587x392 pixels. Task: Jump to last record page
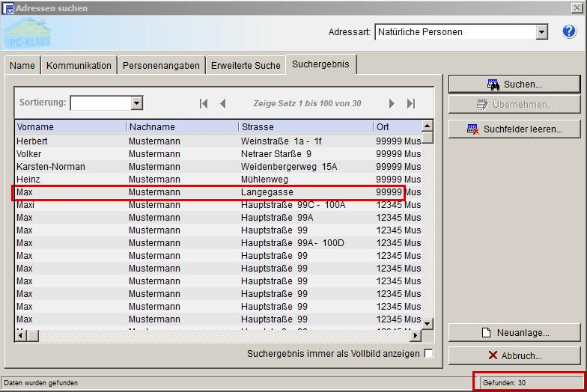coord(411,104)
